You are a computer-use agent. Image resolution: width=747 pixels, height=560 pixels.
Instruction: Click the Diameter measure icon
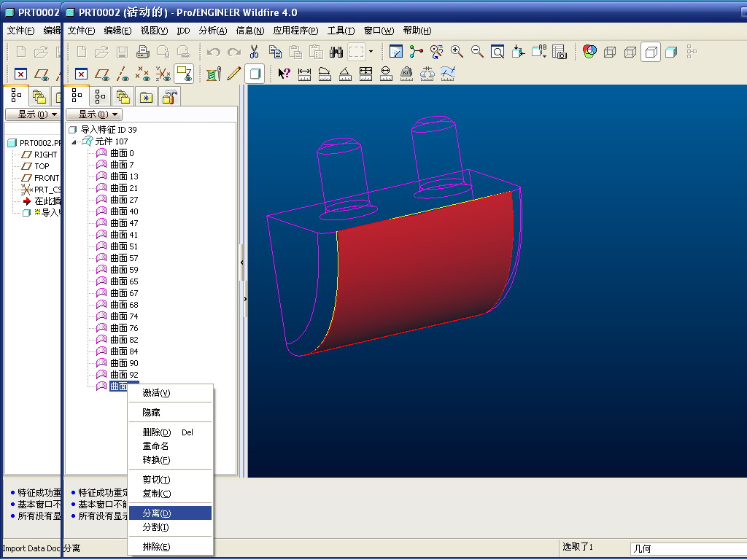pos(386,74)
